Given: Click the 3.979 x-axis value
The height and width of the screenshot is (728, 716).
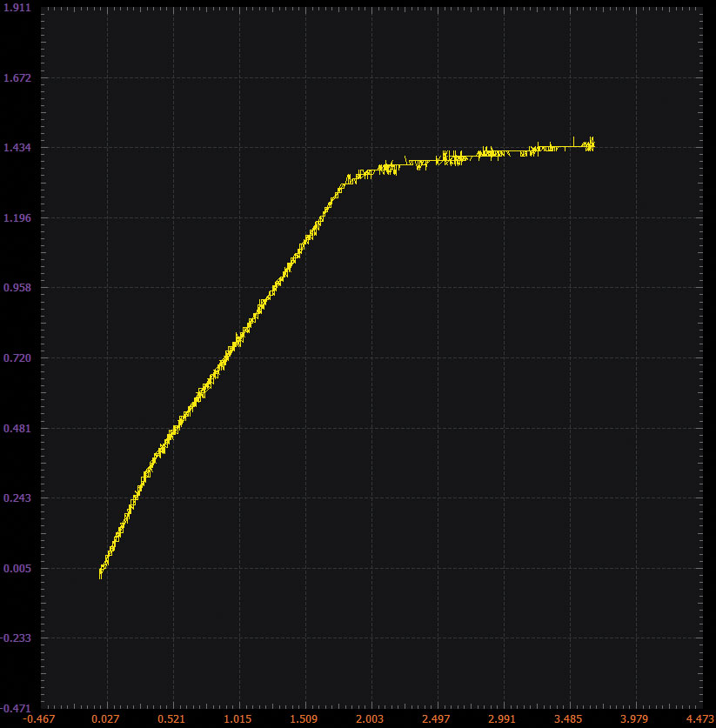Looking at the screenshot, I should click(635, 719).
